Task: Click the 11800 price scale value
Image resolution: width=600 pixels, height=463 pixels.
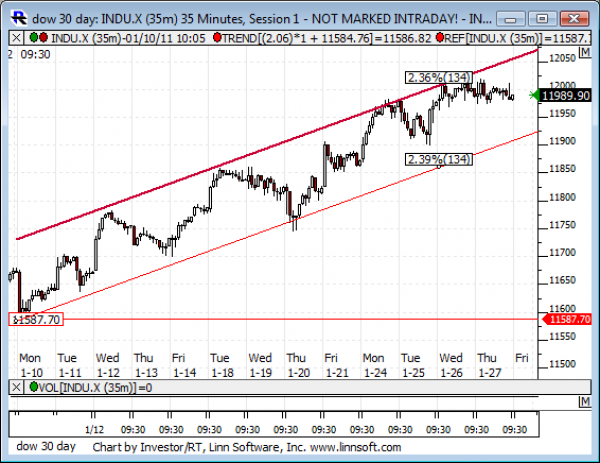Action: [x=562, y=197]
